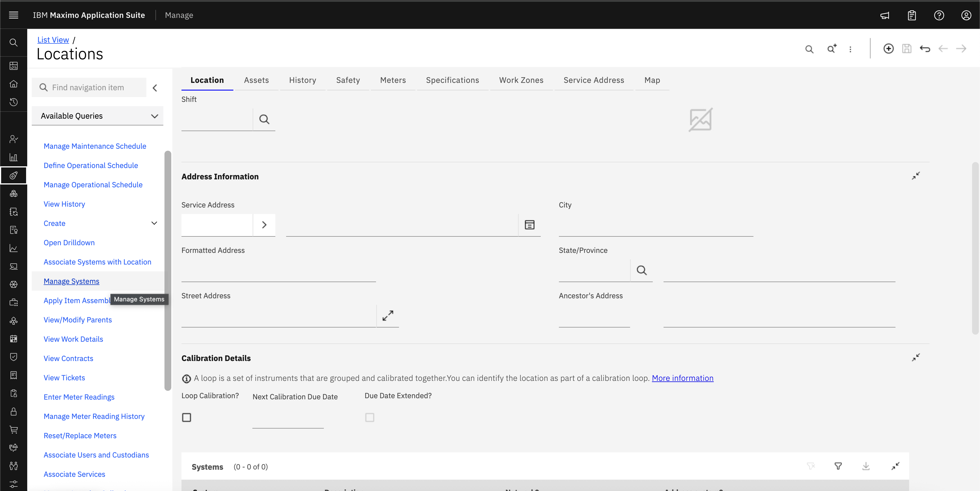Collapse the Calibration Details section

click(x=916, y=358)
